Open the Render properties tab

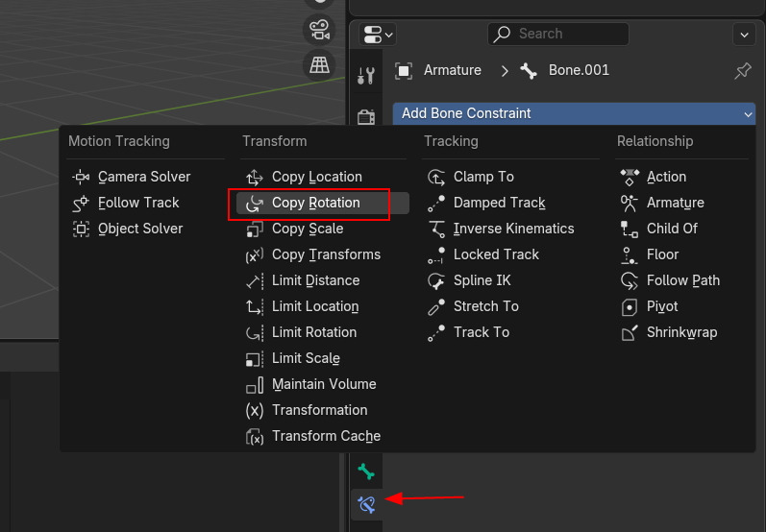click(x=366, y=116)
